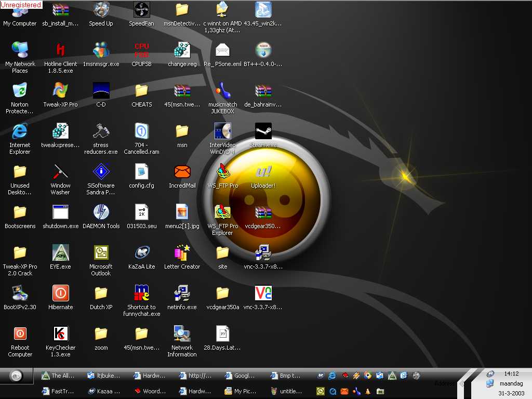The height and width of the screenshot is (399, 532).
Task: Open the msnDetectiv folder
Action: click(x=182, y=10)
